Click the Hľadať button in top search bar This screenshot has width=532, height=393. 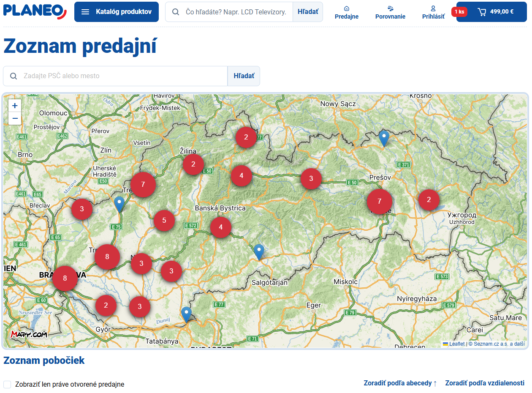point(308,12)
